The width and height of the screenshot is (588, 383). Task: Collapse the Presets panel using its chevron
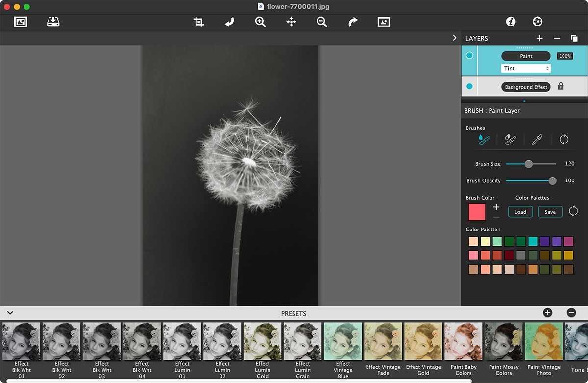click(x=10, y=313)
